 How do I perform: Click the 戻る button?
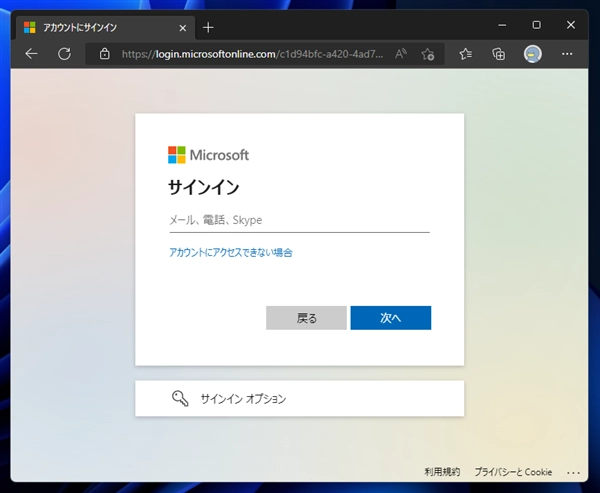coord(306,318)
